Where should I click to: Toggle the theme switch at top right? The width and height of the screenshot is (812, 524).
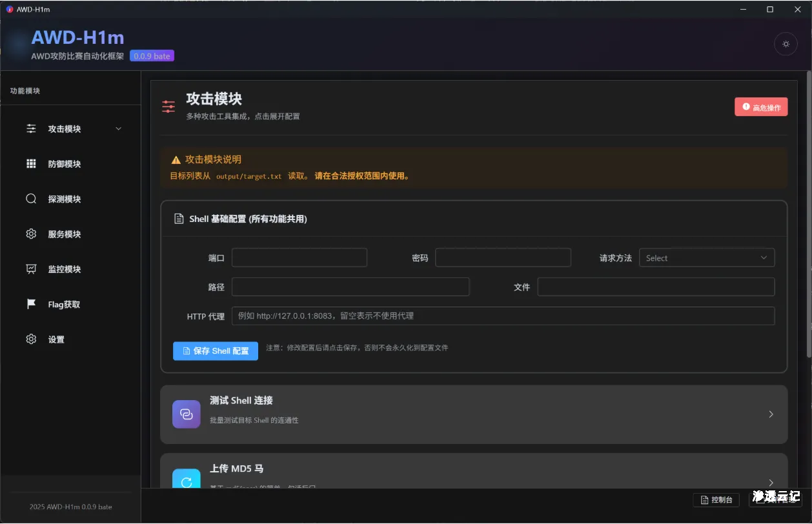pos(786,44)
